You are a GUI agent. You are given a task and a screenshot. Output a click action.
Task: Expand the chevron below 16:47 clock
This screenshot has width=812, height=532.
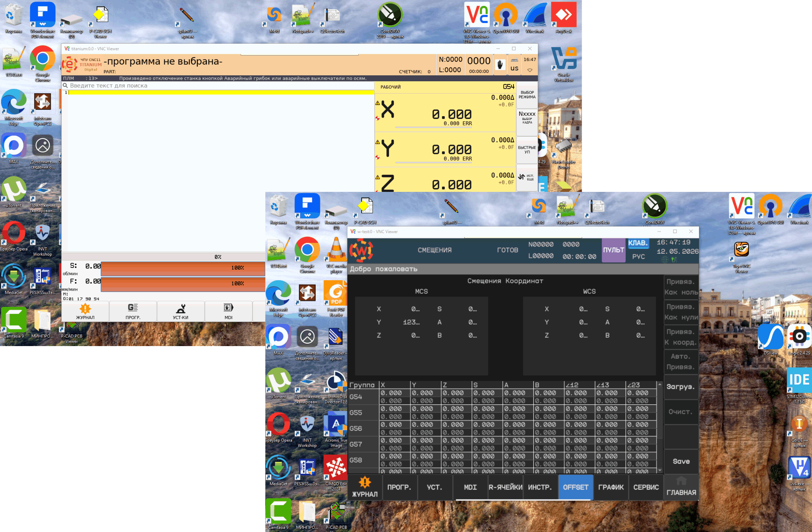tap(530, 70)
